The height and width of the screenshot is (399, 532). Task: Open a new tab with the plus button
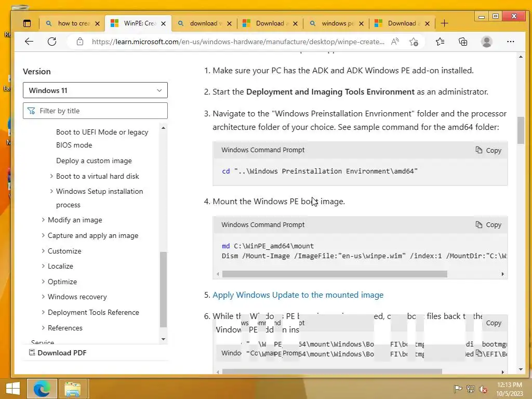(445, 23)
